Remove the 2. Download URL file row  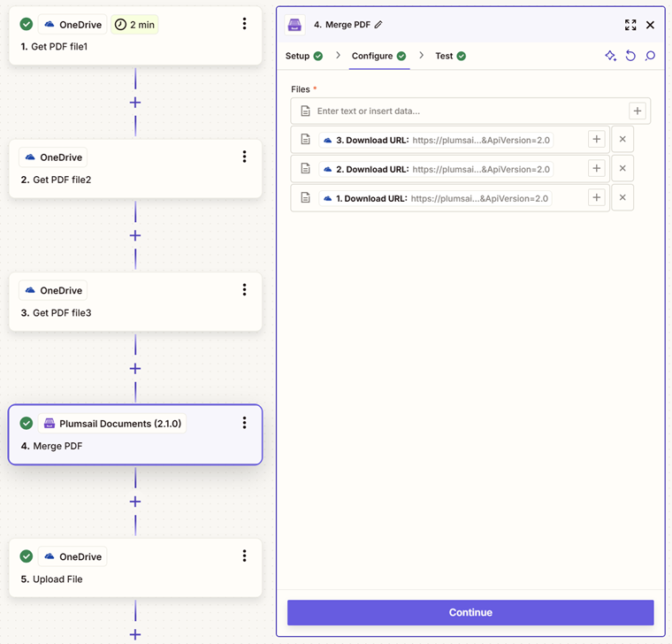pos(622,168)
